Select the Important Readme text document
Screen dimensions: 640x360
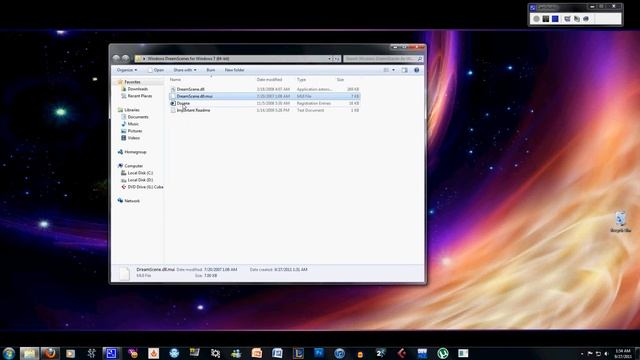264,110
